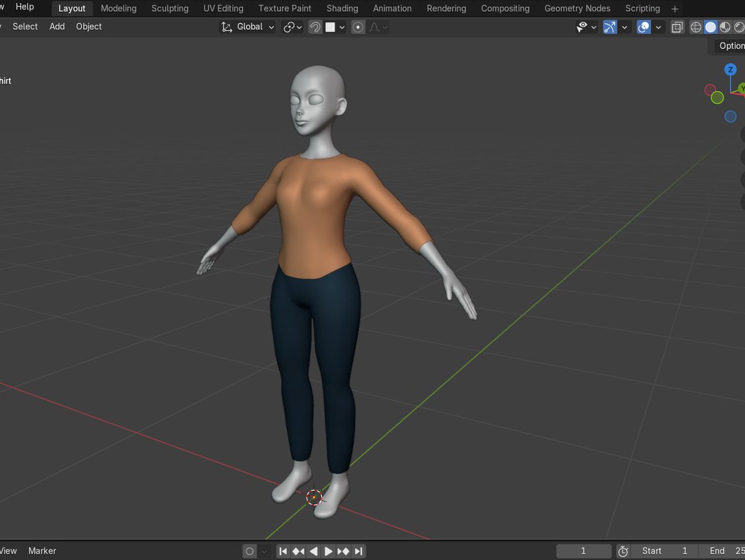Switch to wireframe viewport shading

tap(696, 27)
